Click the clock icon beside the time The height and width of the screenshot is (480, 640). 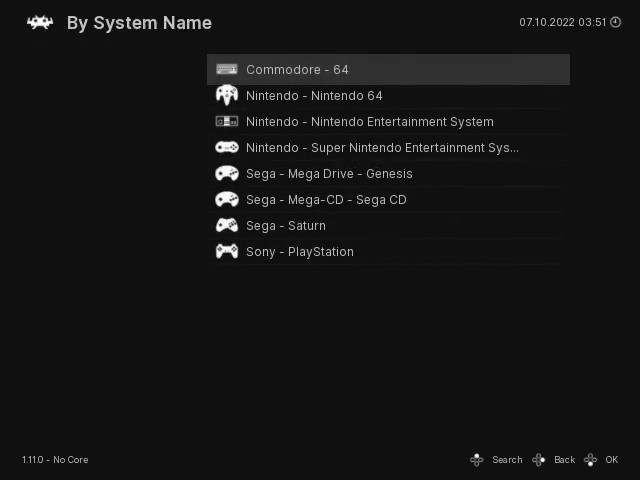[x=615, y=22]
